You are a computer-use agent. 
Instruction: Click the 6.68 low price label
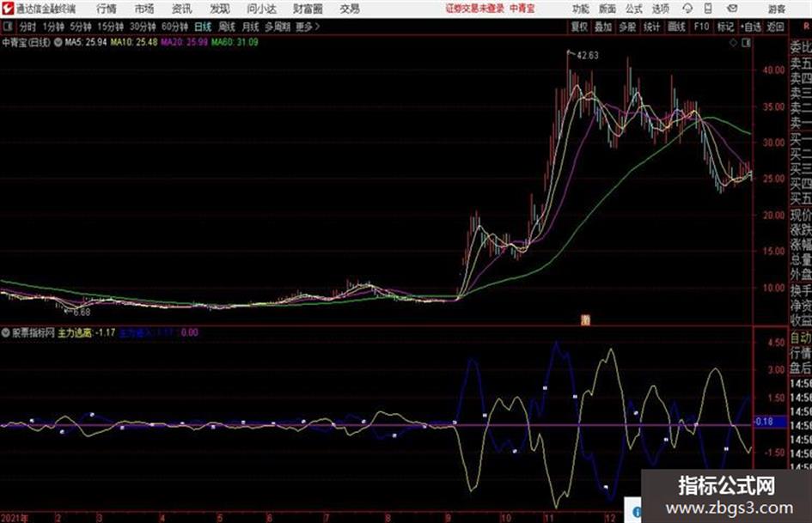tap(82, 313)
